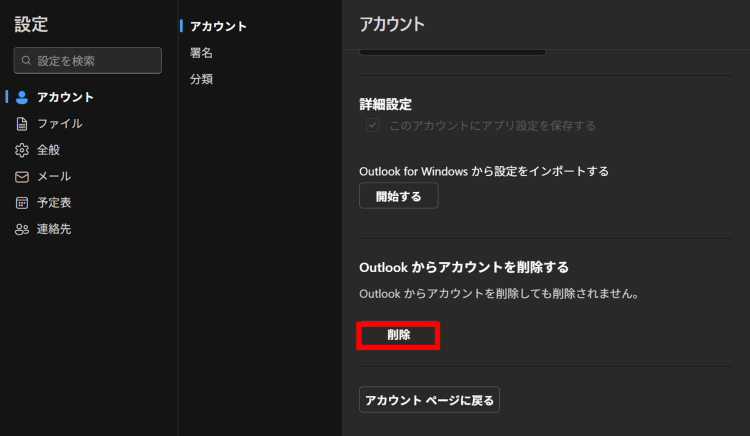Click the 開始する button
This screenshot has width=750, height=436.
pyautogui.click(x=398, y=196)
